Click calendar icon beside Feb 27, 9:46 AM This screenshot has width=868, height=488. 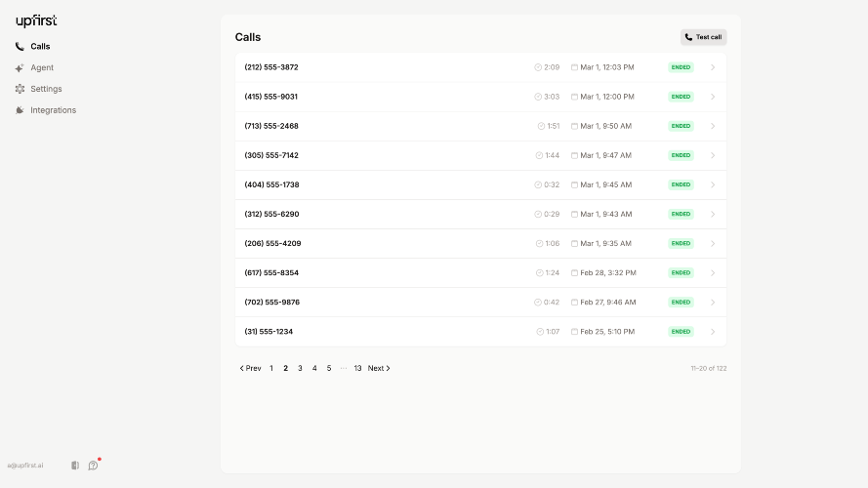pos(574,303)
